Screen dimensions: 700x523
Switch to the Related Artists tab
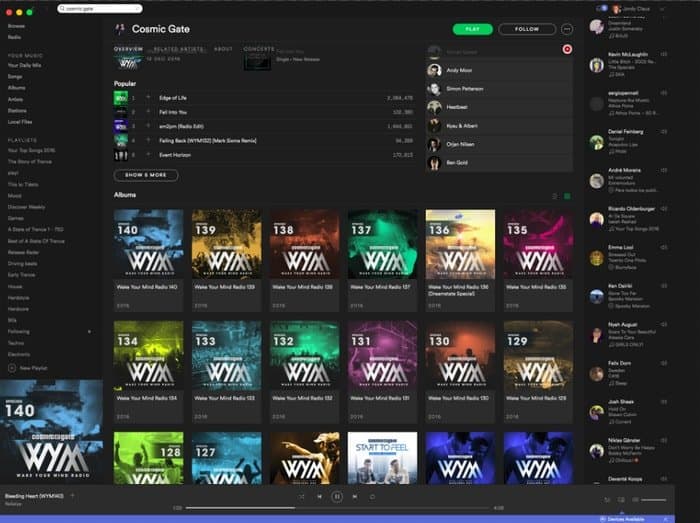[179, 49]
